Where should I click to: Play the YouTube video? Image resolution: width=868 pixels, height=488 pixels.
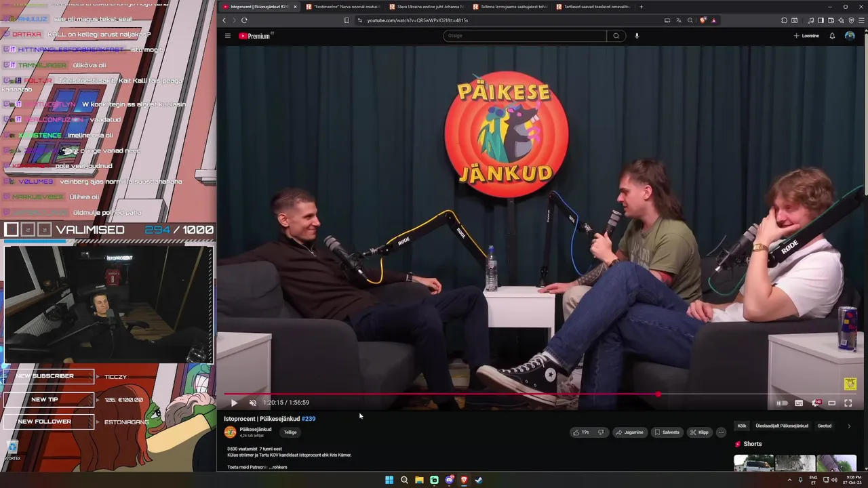click(234, 403)
